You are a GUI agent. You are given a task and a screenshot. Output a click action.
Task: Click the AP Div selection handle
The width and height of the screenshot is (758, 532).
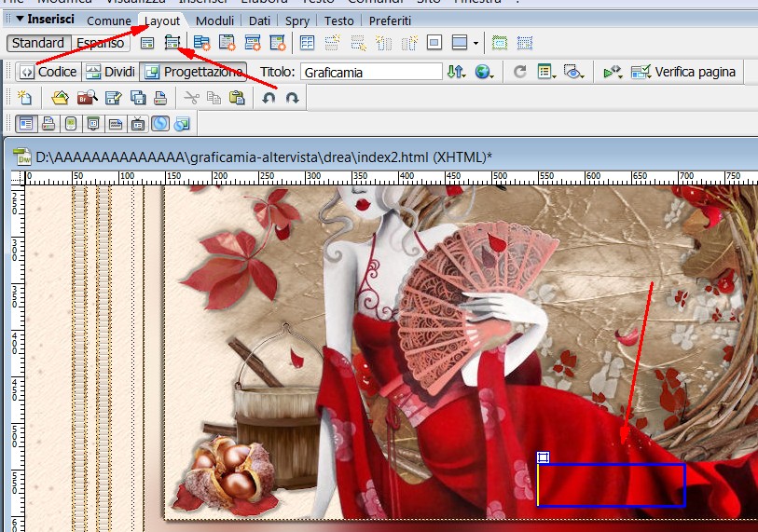(543, 457)
